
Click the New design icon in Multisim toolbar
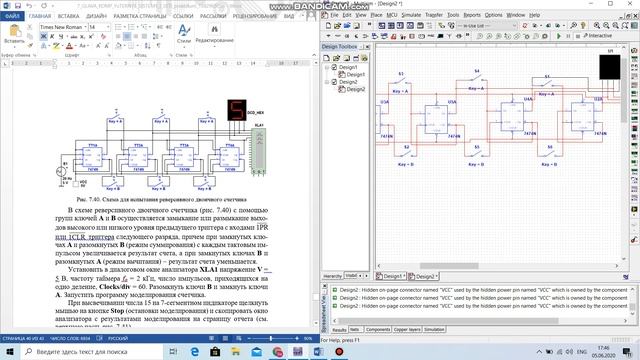click(328, 26)
